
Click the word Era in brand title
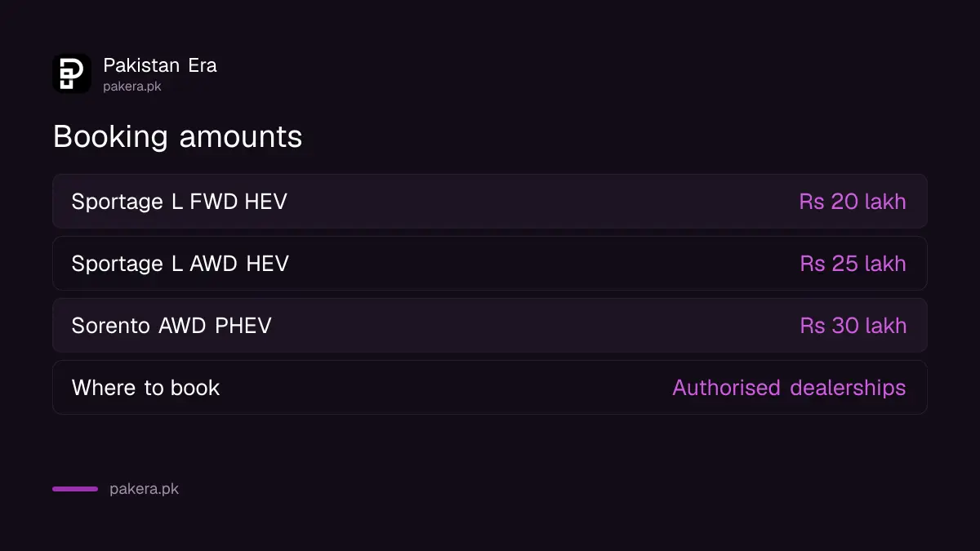(x=203, y=65)
